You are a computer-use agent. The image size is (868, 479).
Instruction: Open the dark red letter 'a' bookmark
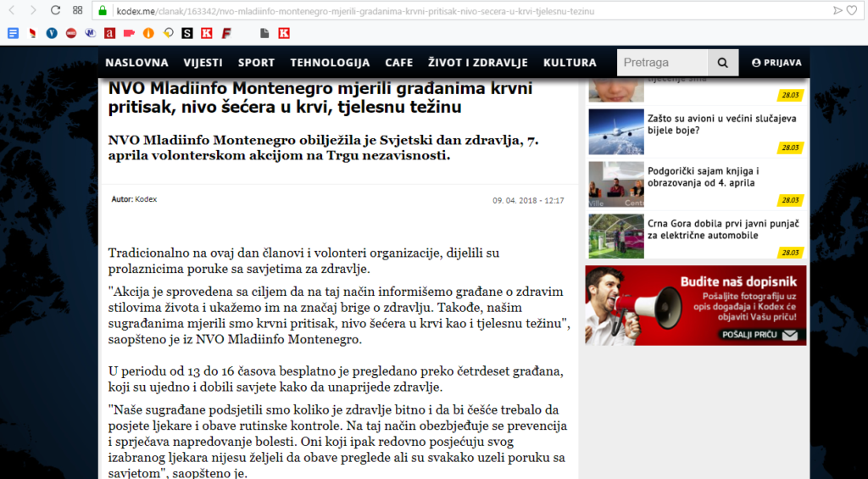[109, 33]
